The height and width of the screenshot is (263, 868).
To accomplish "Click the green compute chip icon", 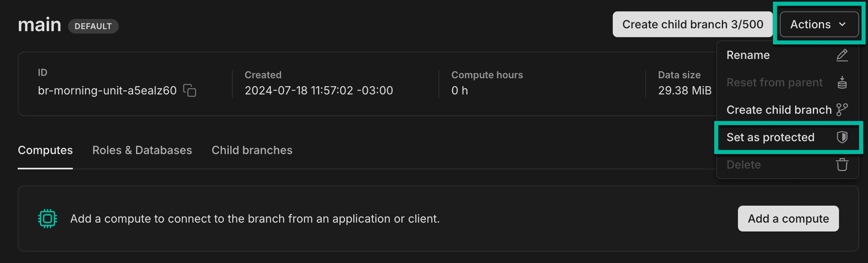I will (x=47, y=219).
